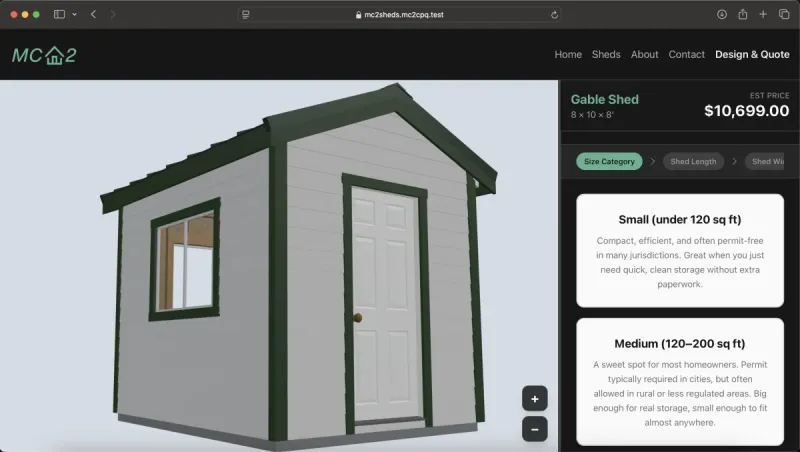
Task: Go back with the browser back arrow
Action: pyautogui.click(x=93, y=14)
